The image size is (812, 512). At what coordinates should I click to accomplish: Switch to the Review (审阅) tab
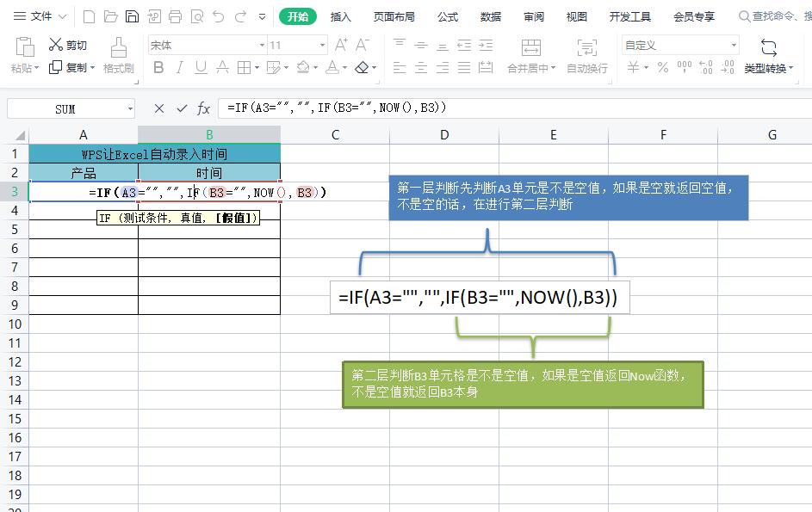[533, 16]
